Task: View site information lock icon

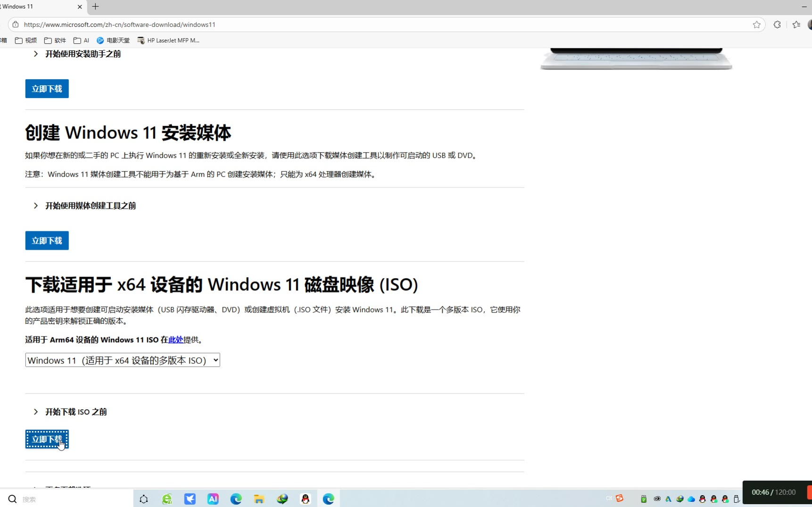Action: (x=16, y=25)
